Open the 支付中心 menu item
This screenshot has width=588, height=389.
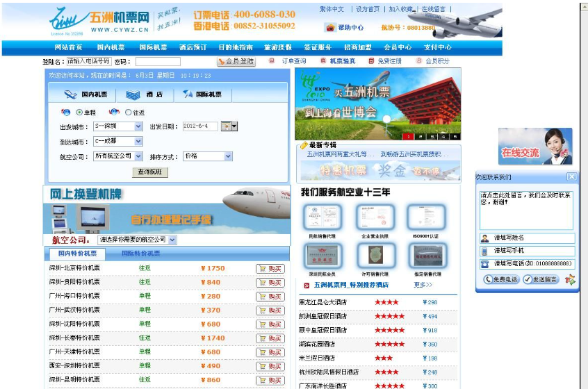pyautogui.click(x=438, y=47)
